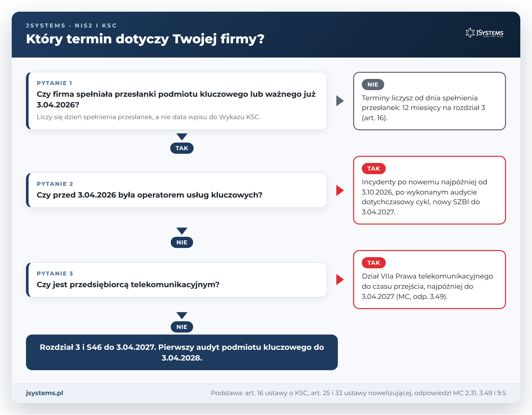Click the JSystems logo in header
Viewport: 532px width, 415px height.
point(484,33)
